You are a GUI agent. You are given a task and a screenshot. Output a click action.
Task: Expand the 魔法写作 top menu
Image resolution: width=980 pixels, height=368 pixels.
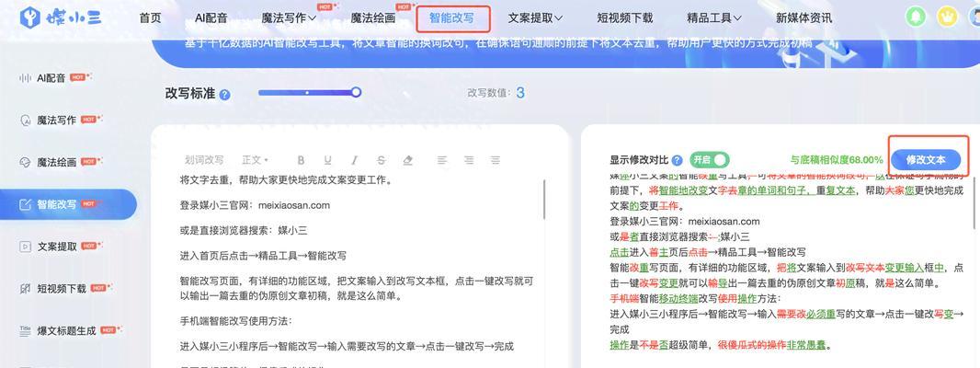[289, 18]
